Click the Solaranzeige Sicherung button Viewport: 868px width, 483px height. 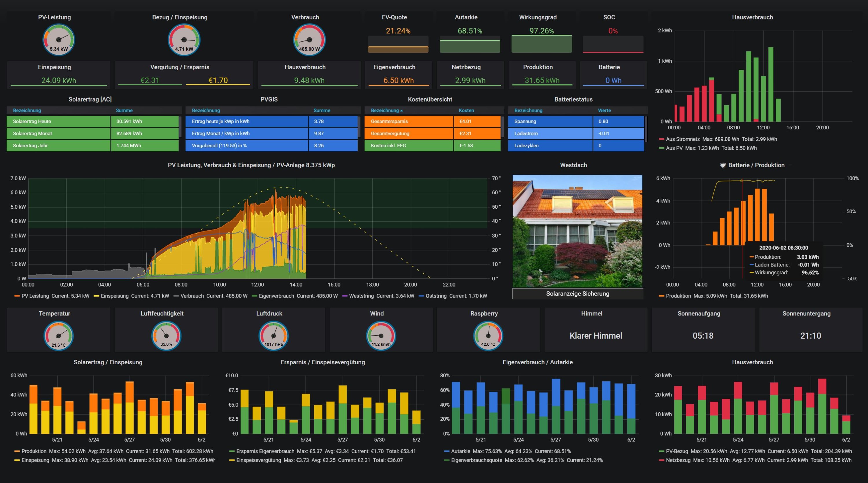point(577,293)
